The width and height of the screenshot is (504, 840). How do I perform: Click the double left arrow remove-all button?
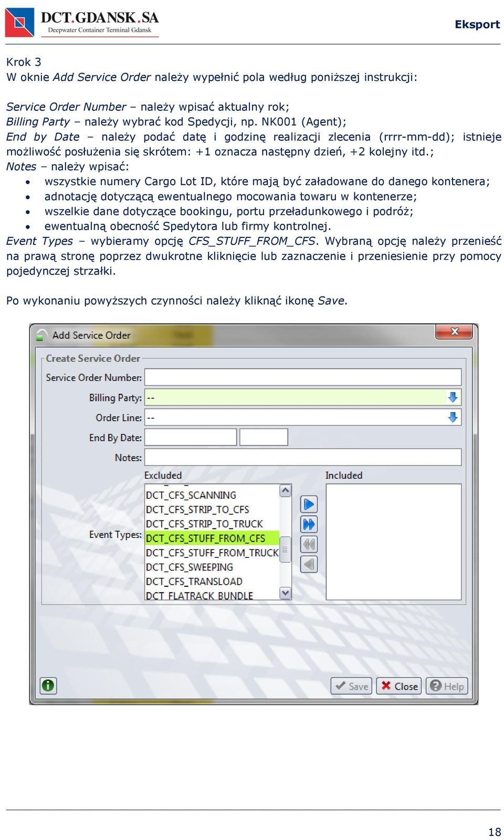point(309,544)
